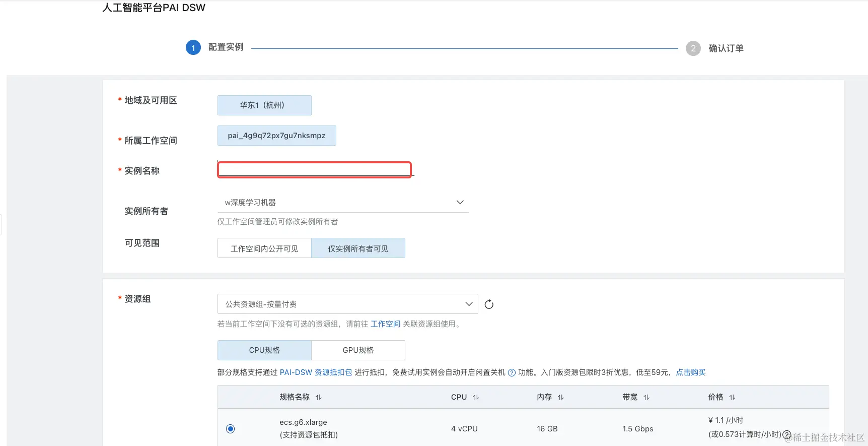This screenshot has height=446, width=868.
Task: Click the price help question-mark icon
Action: point(786,434)
